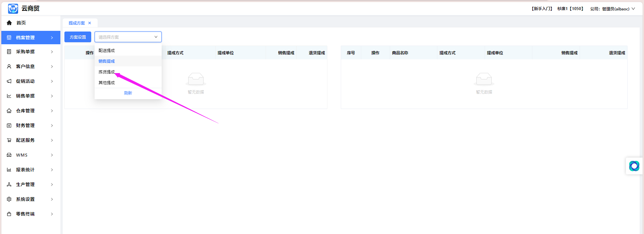
Task: Click left table 提成方式 column header
Action: 175,53
